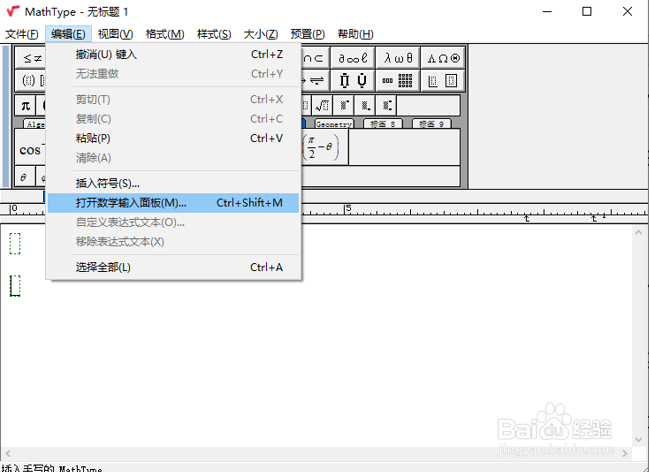The height and width of the screenshot is (472, 649).
Task: Insert the superscript template
Action: pos(344,106)
